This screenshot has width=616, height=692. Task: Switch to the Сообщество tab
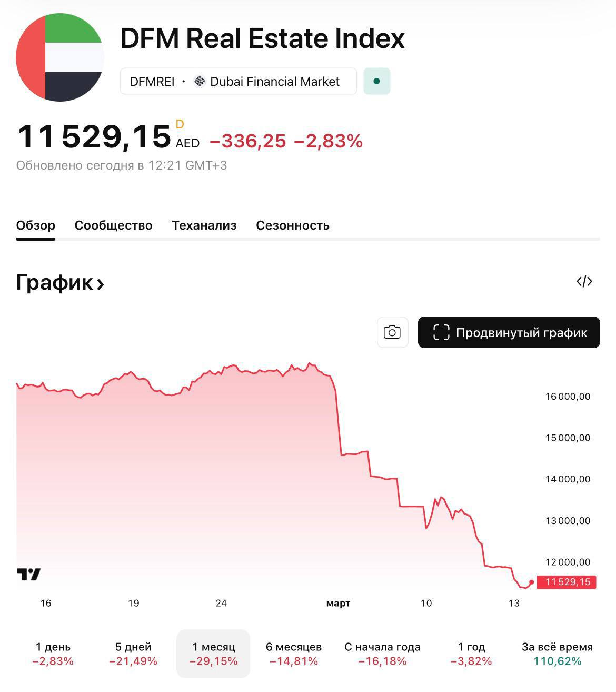point(113,225)
